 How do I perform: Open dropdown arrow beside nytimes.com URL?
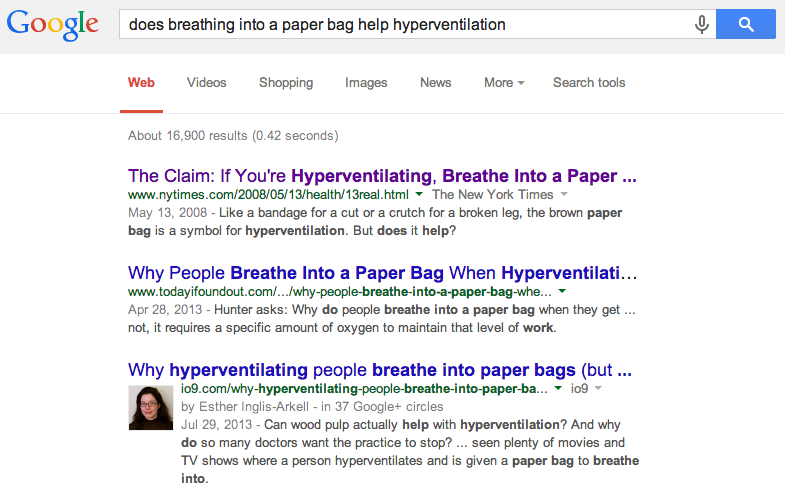click(420, 194)
